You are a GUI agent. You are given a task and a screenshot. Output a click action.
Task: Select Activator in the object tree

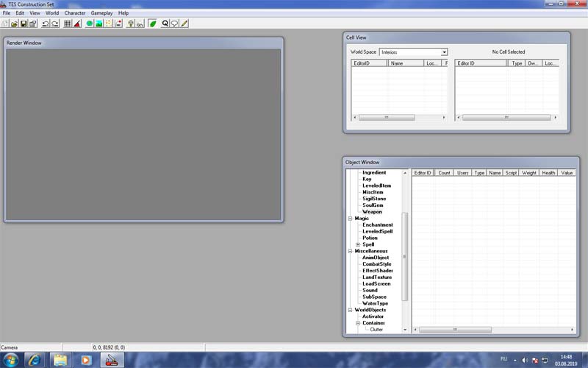tap(373, 316)
